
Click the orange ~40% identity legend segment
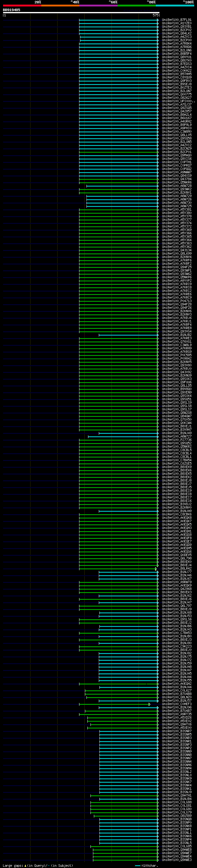coord(60,6)
